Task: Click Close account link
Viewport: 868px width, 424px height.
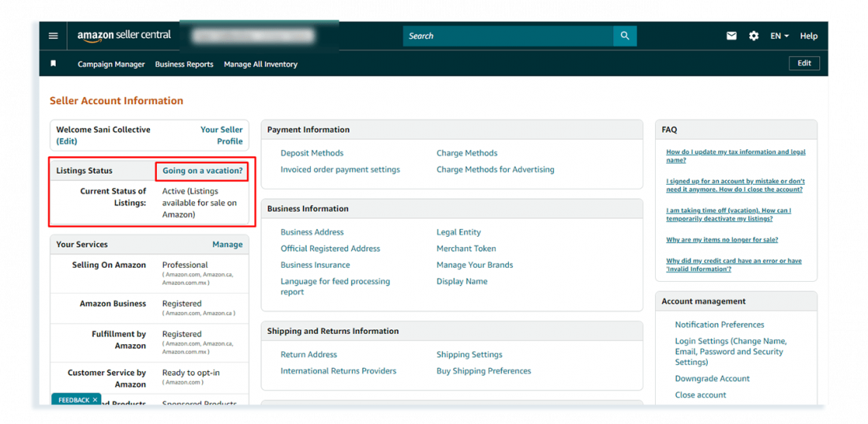Action: pyautogui.click(x=700, y=395)
